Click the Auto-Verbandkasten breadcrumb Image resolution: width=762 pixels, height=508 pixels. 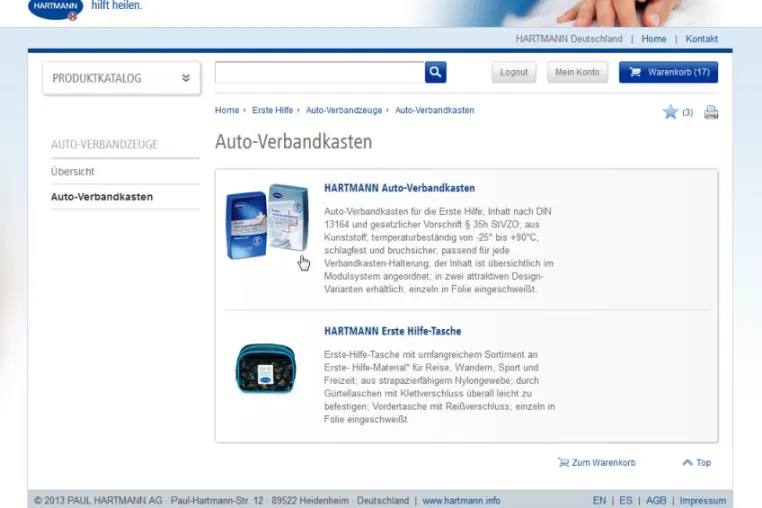(x=434, y=110)
